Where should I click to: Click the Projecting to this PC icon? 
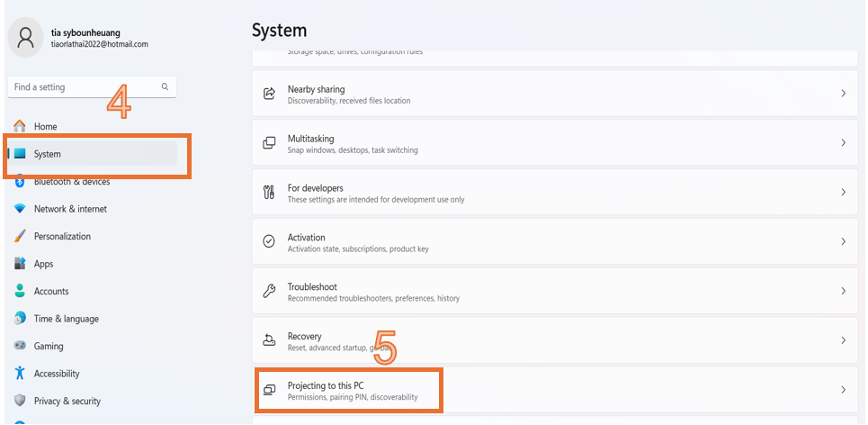pos(269,390)
